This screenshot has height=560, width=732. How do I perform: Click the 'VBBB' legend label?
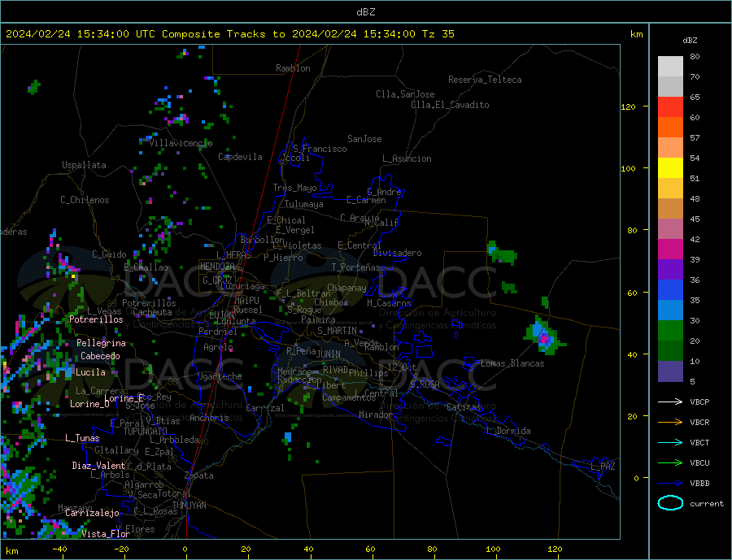pyautogui.click(x=699, y=483)
